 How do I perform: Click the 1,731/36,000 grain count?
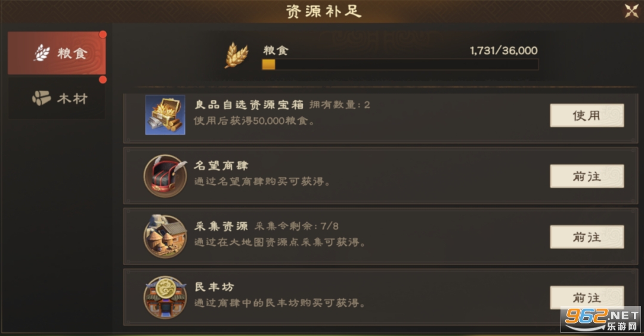coord(503,51)
